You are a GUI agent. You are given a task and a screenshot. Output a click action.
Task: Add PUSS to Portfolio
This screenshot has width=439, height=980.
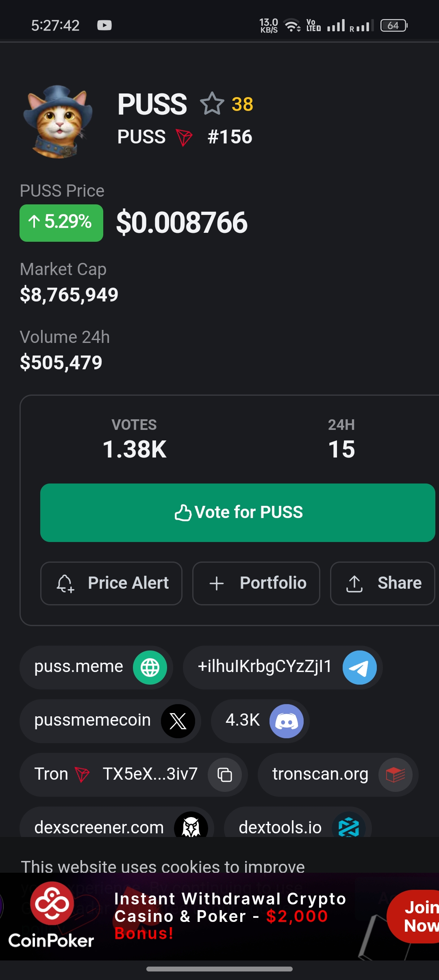256,583
